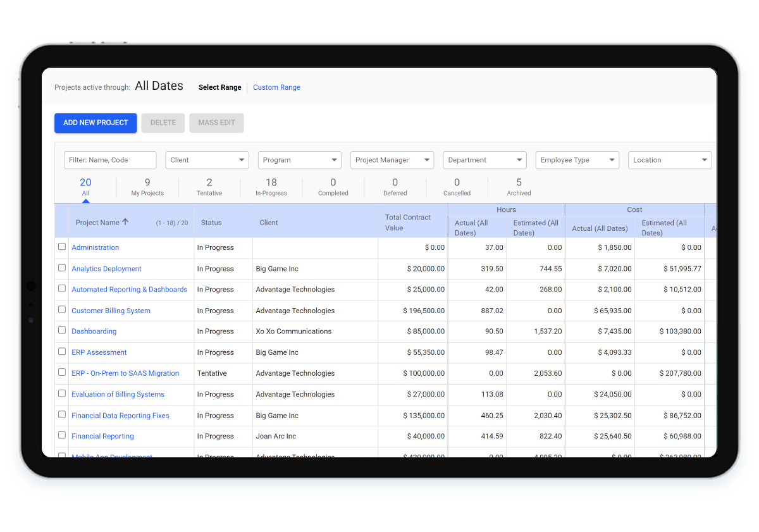Screen dimensions: 759x532
Task: Open Financial Data Reporting Fixes project
Action: [121, 416]
